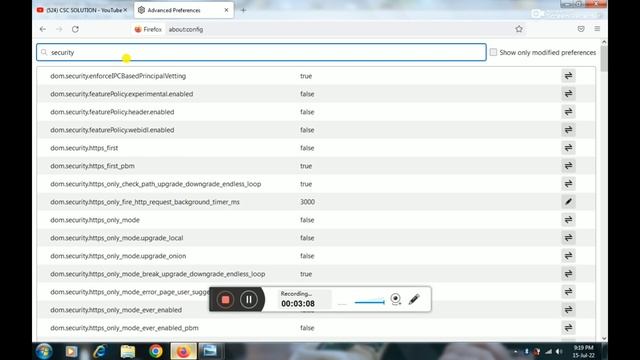The width and height of the screenshot is (640, 360).
Task: Click scrollbar down arrow of preferences list
Action: tap(604, 338)
